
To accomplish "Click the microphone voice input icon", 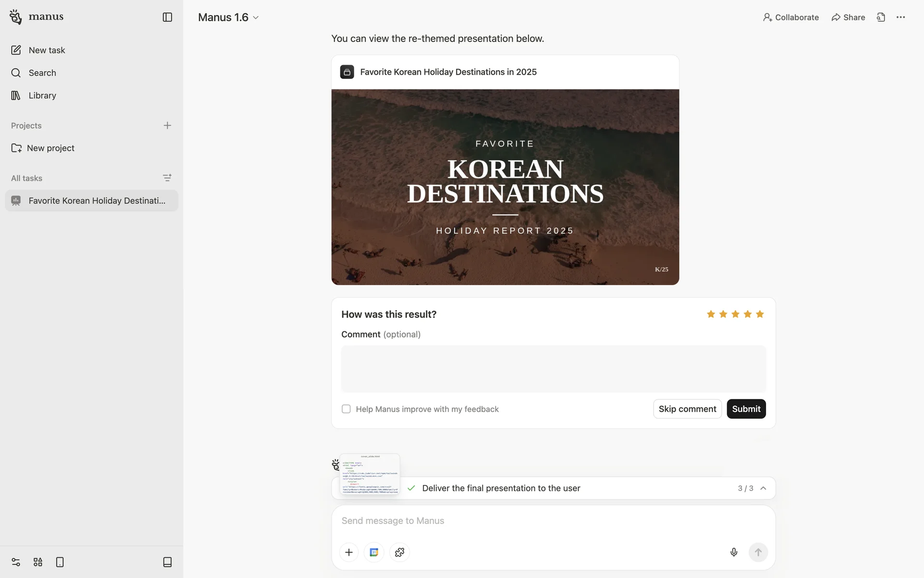I will 733,552.
